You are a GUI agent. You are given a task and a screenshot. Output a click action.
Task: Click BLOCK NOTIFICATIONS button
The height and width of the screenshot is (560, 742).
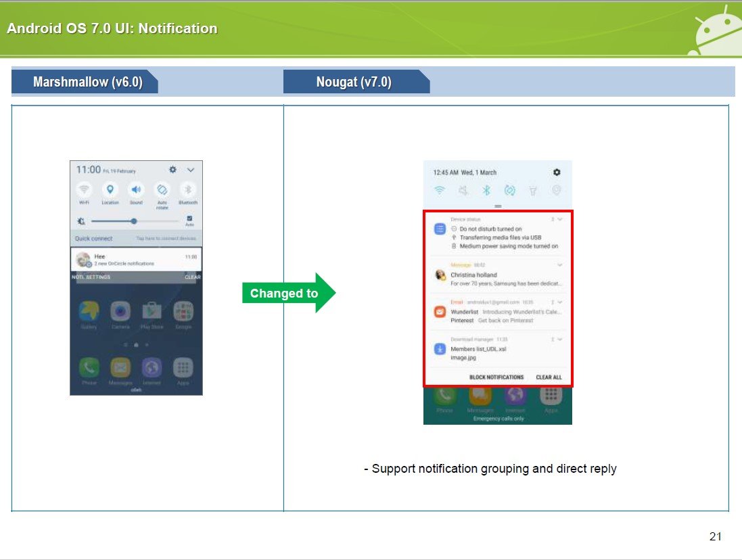pos(496,377)
